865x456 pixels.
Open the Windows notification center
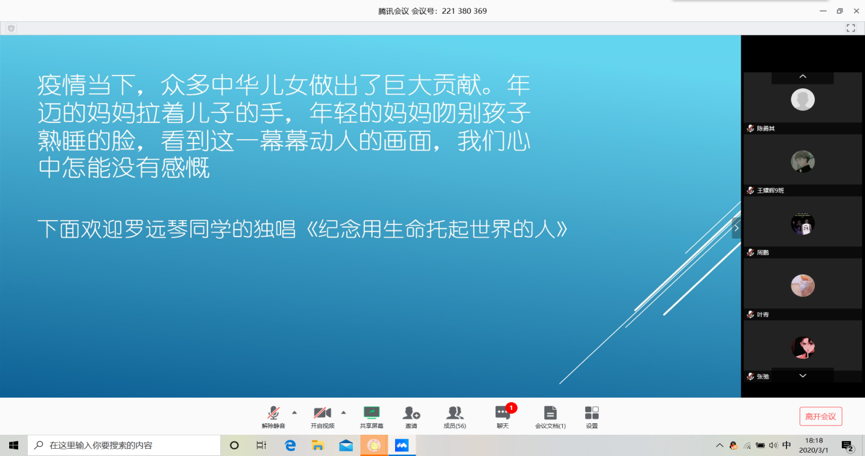click(848, 446)
